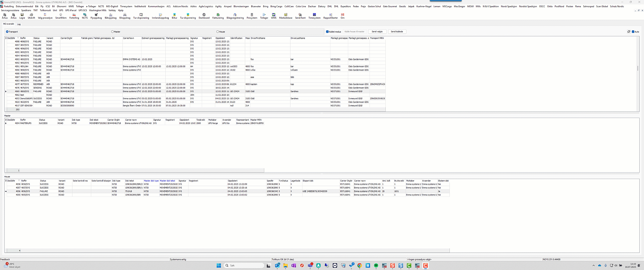Click the Utskrift print toolbar icon
The height and width of the screenshot is (270, 644).
(31, 16)
